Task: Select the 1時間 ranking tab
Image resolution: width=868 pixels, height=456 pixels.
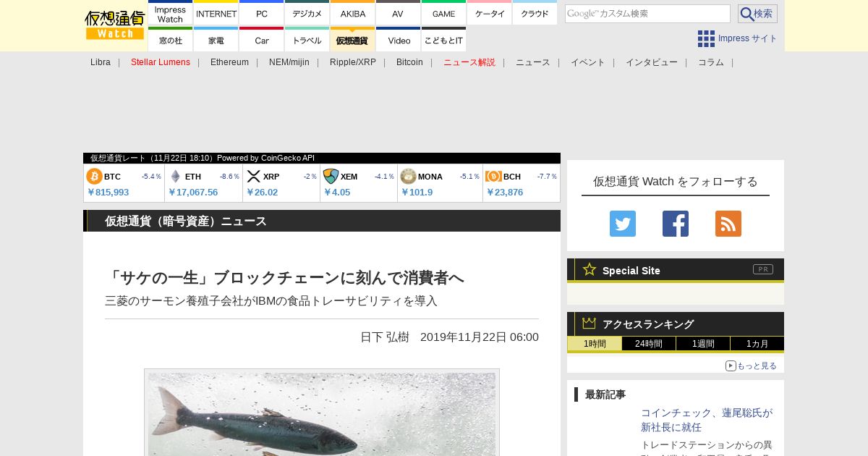Action: [x=595, y=344]
